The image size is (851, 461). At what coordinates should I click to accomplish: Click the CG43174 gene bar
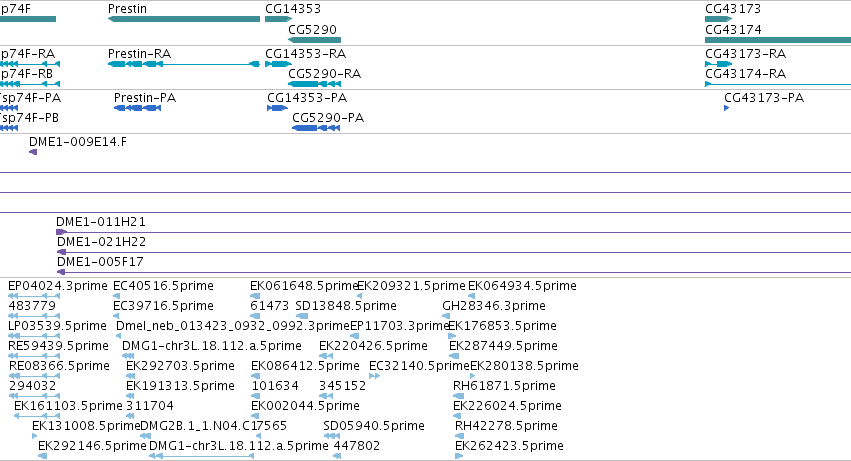coord(778,40)
